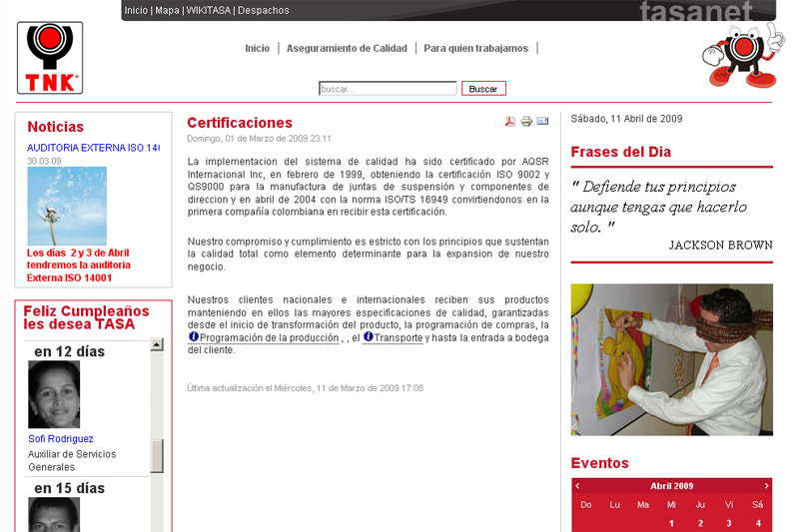
Task: Click the TNK logo
Action: coord(50,58)
